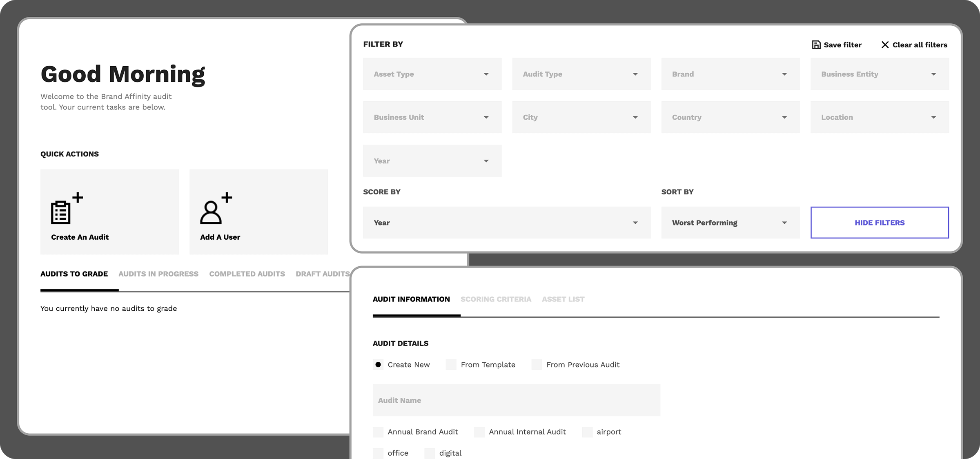Check the Annual Brand Audit checkbox
980x459 pixels.
tap(378, 432)
